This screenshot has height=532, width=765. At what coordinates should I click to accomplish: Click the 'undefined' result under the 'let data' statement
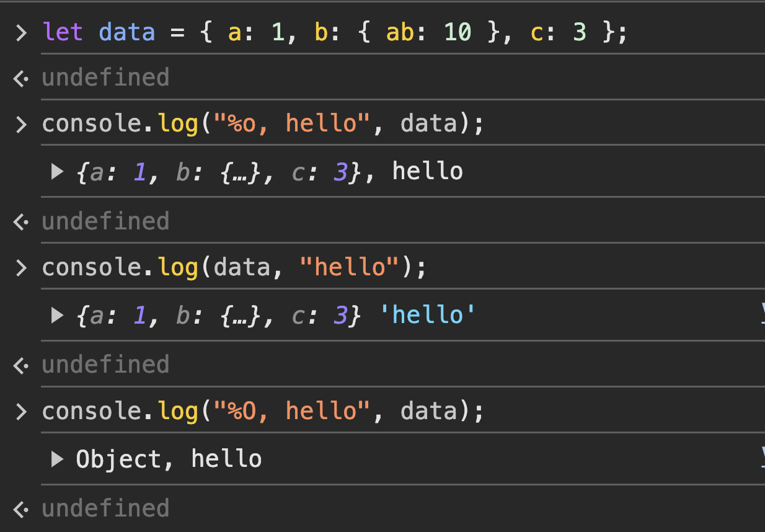[x=105, y=78]
